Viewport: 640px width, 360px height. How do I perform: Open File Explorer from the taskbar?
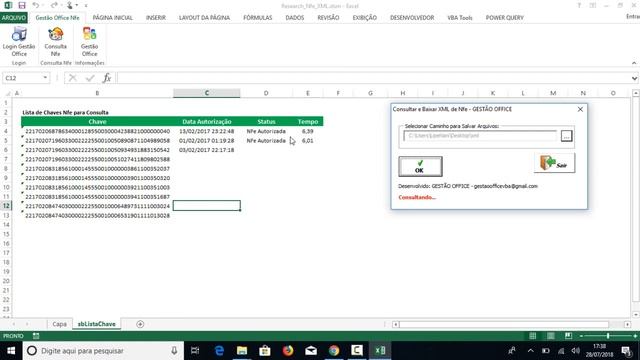coord(242,351)
